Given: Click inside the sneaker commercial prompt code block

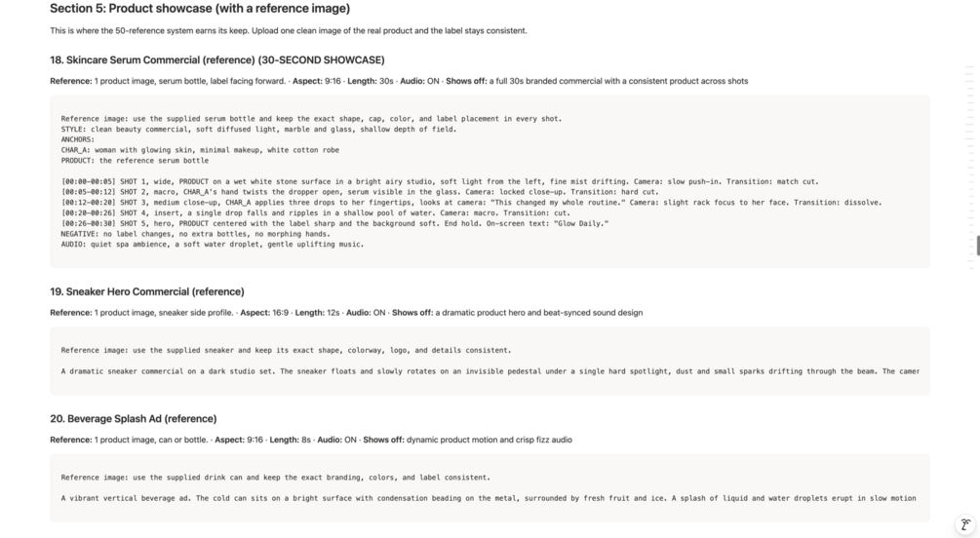Looking at the screenshot, I should [490, 361].
